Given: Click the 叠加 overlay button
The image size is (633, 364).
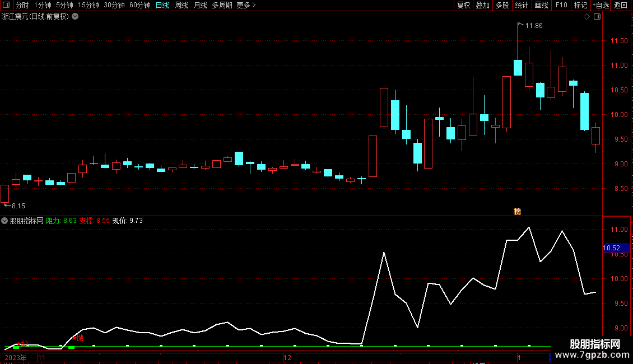Looking at the screenshot, I should pos(483,5).
